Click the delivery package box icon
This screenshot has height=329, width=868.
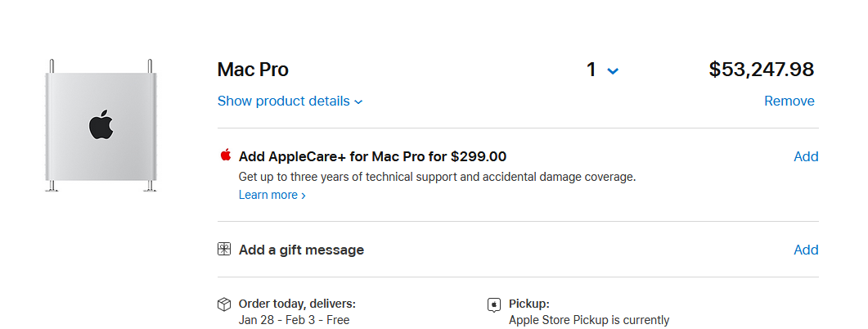tap(224, 304)
